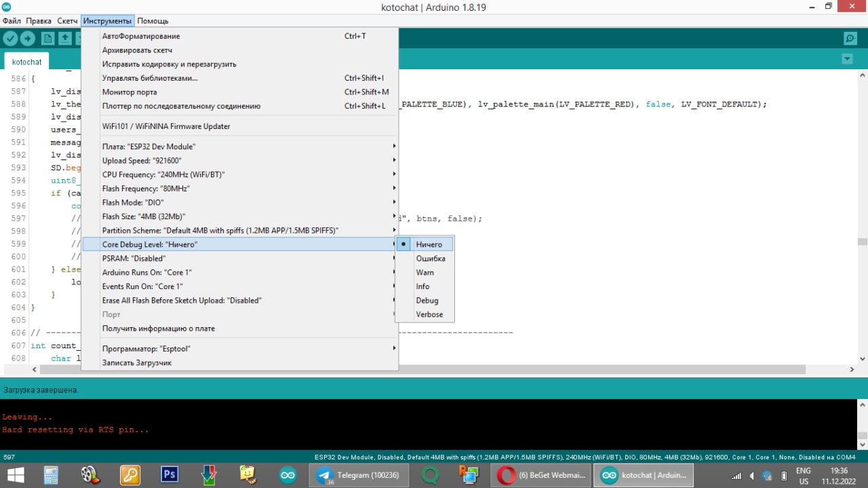Expand Events Run On "Core 1" submenu
The image size is (868, 488).
[239, 286]
